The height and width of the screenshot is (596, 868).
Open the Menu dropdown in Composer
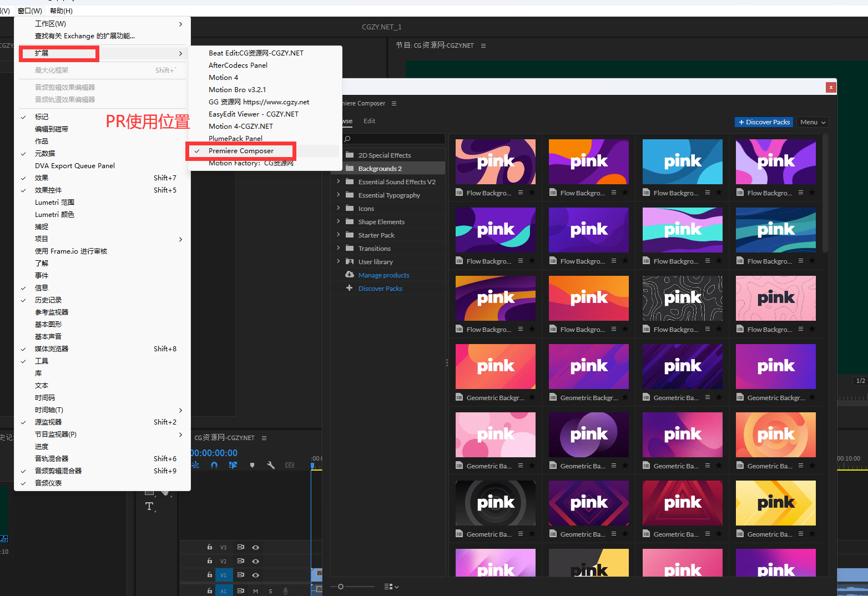pyautogui.click(x=813, y=122)
